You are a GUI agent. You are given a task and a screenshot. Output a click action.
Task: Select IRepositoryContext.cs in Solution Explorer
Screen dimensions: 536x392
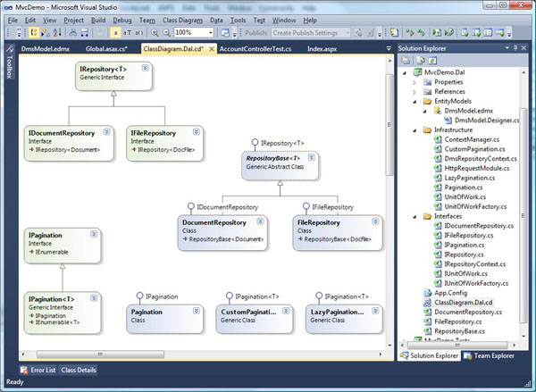click(x=474, y=264)
